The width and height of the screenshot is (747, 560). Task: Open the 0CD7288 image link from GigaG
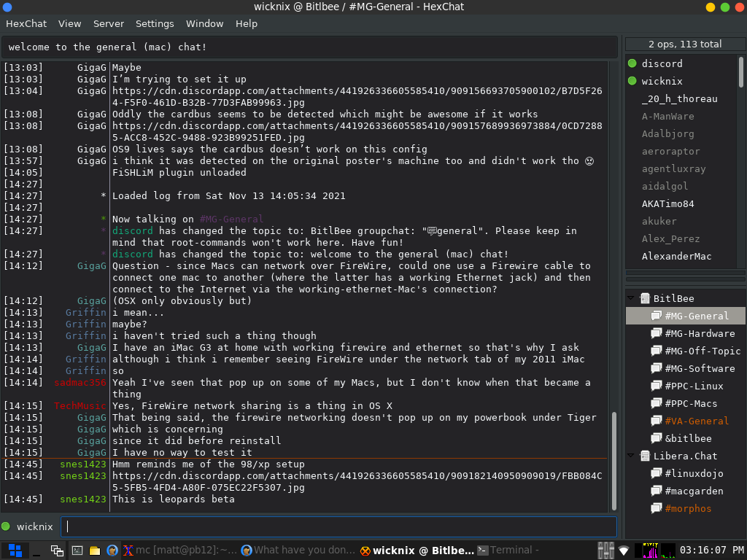click(x=357, y=132)
